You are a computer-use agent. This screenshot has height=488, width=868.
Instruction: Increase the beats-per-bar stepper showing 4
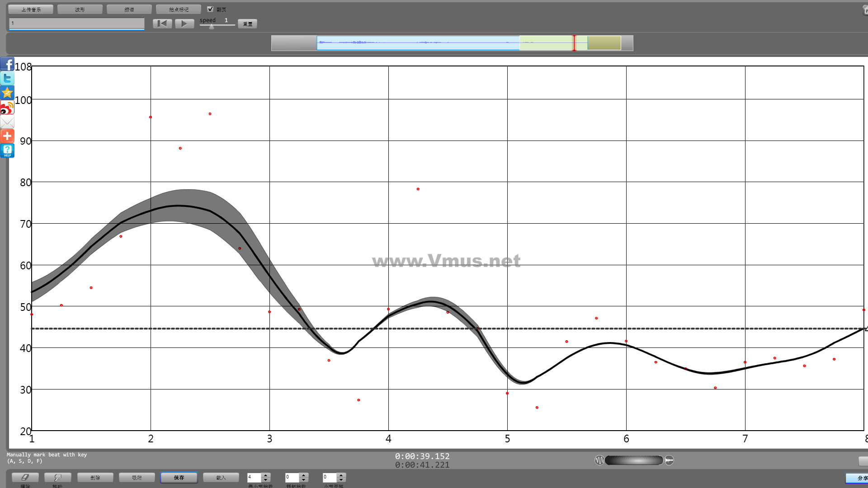266,475
